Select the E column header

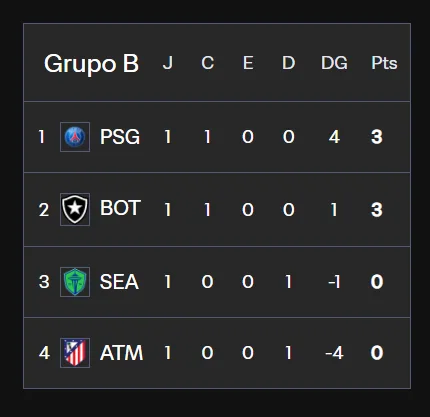pyautogui.click(x=248, y=63)
